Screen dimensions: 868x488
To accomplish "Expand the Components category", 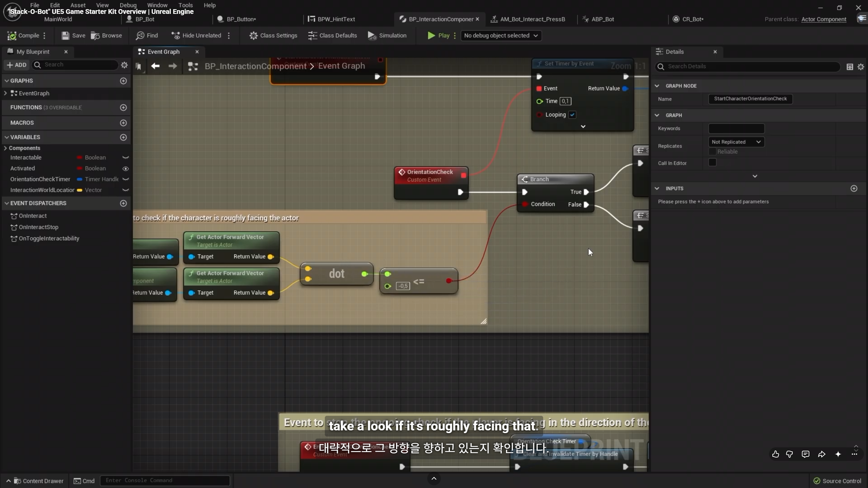I will click(x=5, y=148).
